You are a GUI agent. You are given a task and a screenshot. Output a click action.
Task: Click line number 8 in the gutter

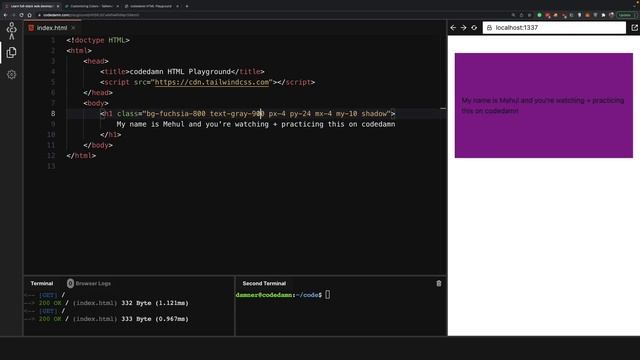53,113
